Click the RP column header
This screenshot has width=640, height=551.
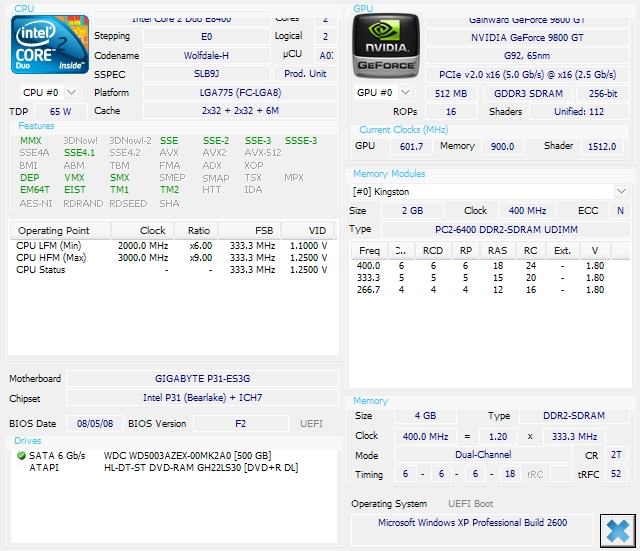(x=466, y=251)
